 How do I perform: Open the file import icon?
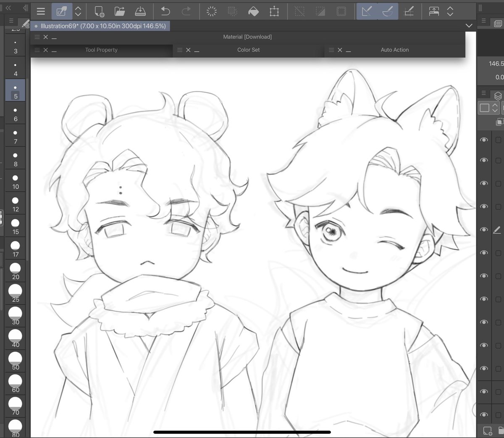[x=119, y=11]
